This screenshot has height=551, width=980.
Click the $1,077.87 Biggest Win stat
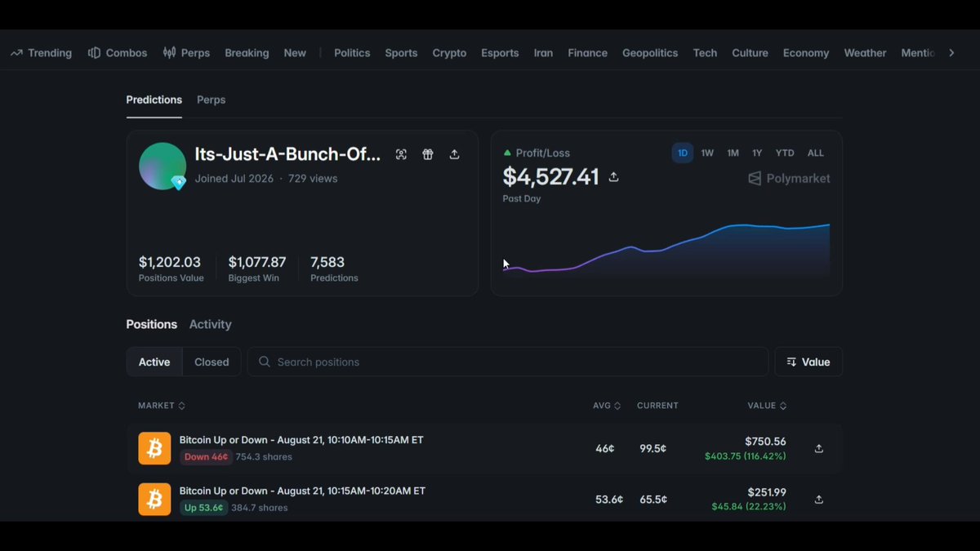[257, 269]
